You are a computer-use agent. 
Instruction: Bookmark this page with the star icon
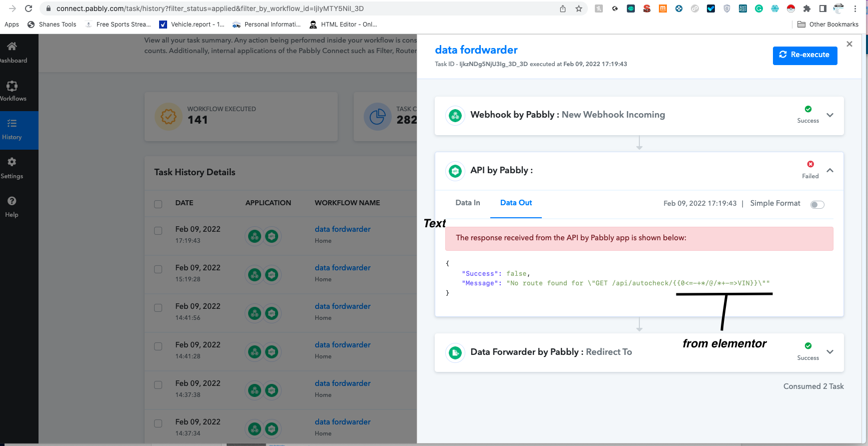(579, 9)
